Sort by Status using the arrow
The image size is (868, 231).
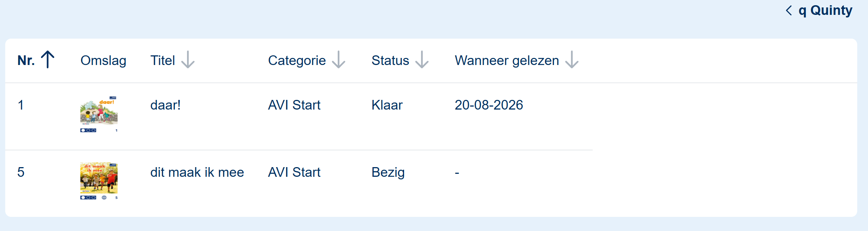point(422,60)
